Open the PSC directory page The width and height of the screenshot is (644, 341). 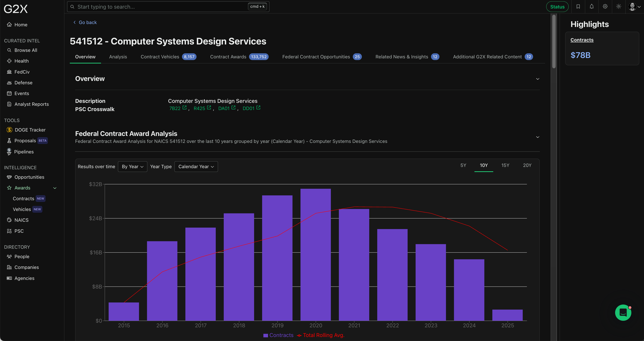tap(19, 231)
